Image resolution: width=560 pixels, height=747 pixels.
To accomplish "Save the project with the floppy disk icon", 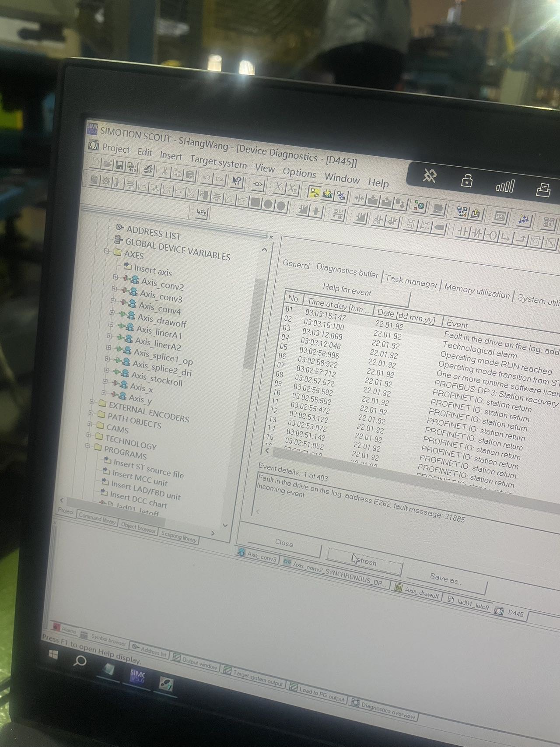I will coord(119,165).
